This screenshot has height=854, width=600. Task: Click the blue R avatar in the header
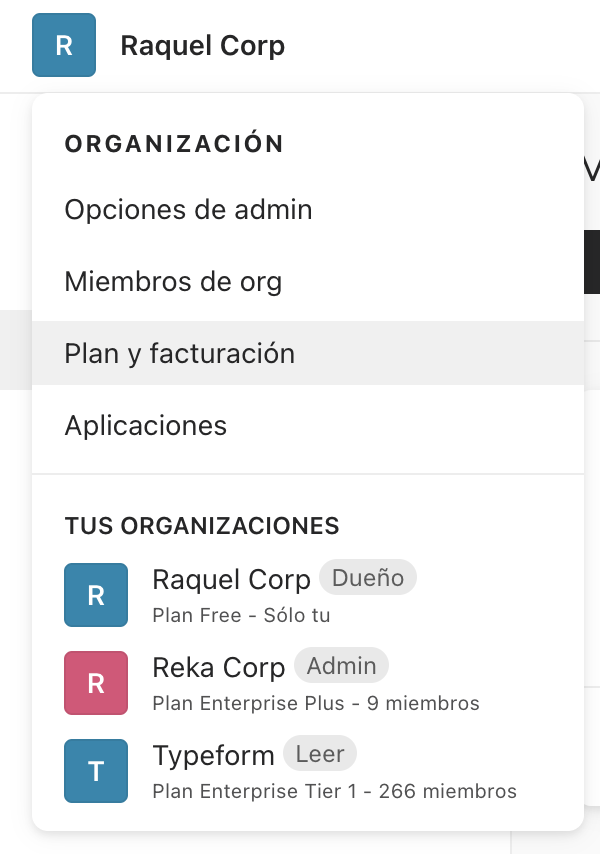pos(64,45)
